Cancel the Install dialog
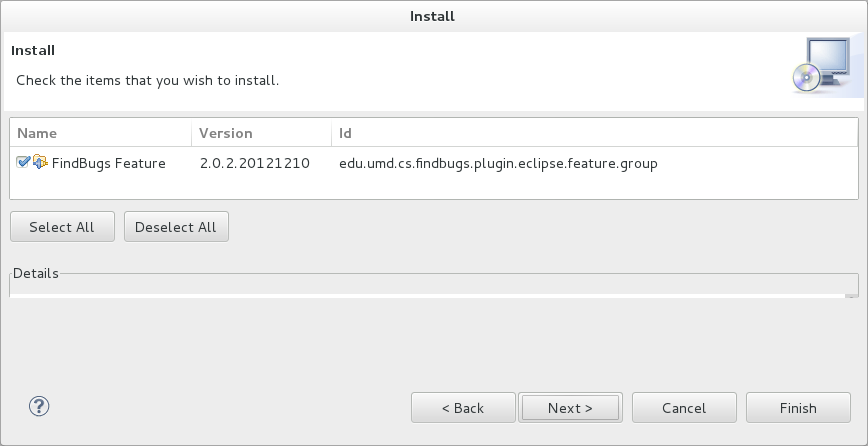The image size is (868, 446). coord(684,408)
